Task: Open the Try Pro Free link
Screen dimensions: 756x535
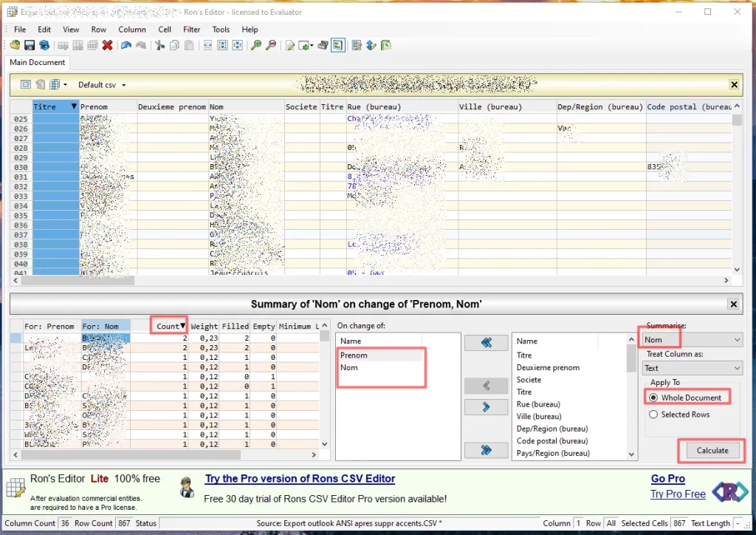Action: tap(678, 494)
